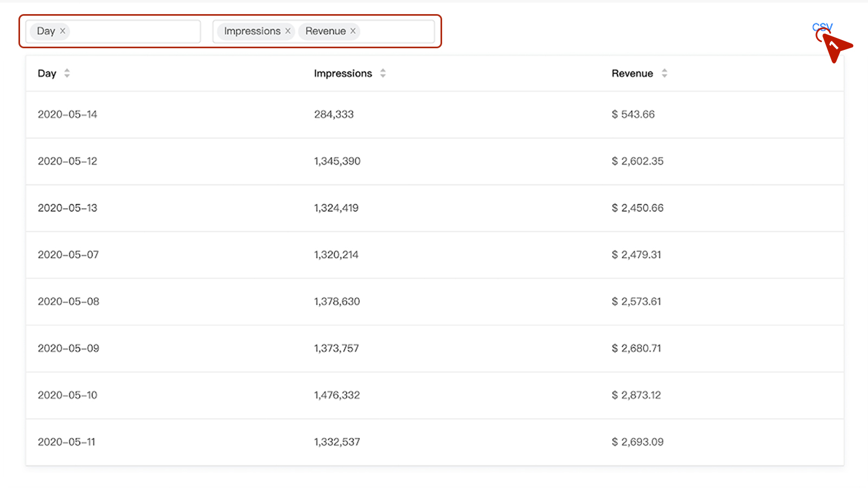This screenshot has width=868, height=488.
Task: Download report via the CSV link
Action: (822, 27)
